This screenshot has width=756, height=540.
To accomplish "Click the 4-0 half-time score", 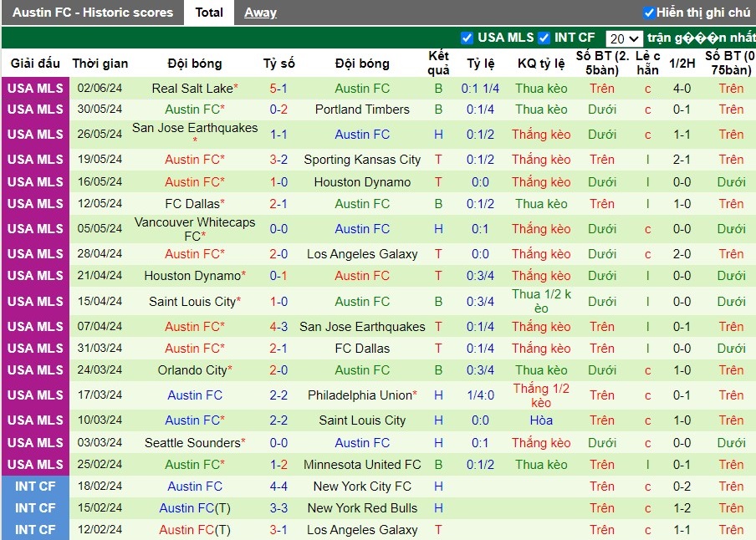I will tap(682, 89).
